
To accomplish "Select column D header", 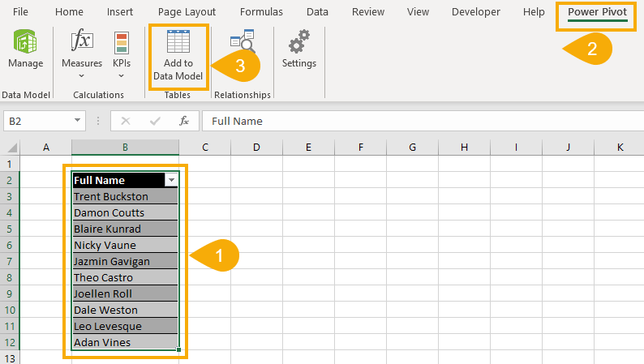I will coord(256,148).
